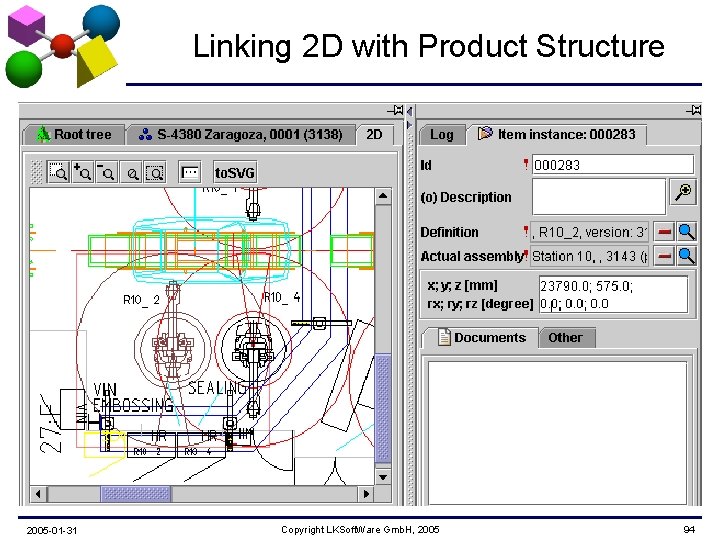Viewport: 720px width, 540px height.
Task: Collapse left panel with divider left arrow
Action: point(409,111)
